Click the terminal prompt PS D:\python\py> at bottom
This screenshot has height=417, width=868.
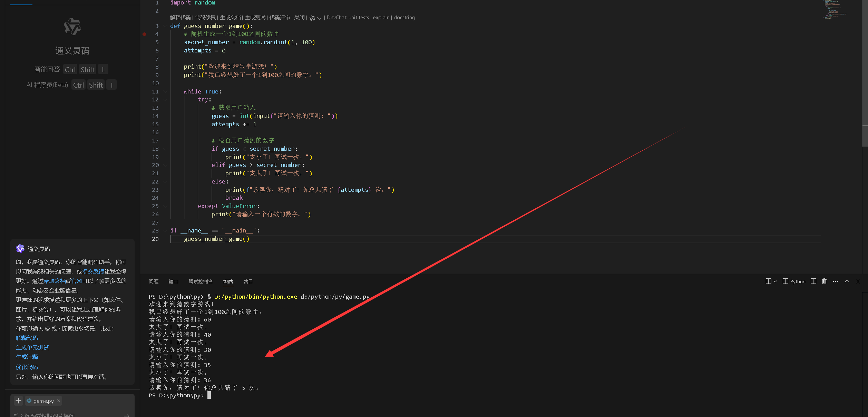pos(176,395)
